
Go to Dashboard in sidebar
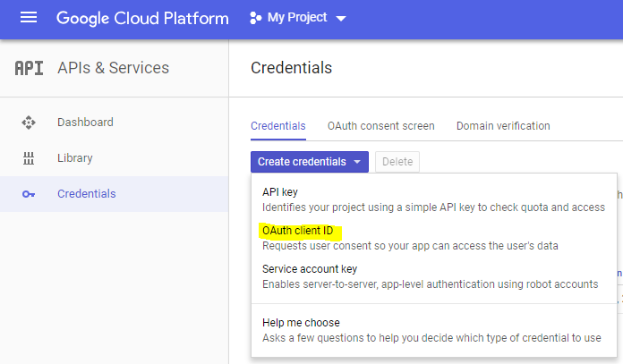114,123
